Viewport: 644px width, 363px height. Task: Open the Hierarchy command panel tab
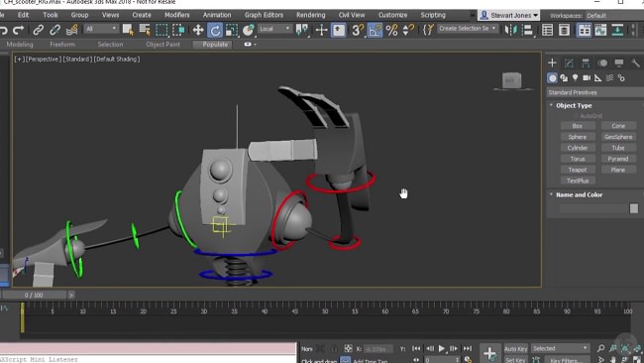[x=586, y=62]
